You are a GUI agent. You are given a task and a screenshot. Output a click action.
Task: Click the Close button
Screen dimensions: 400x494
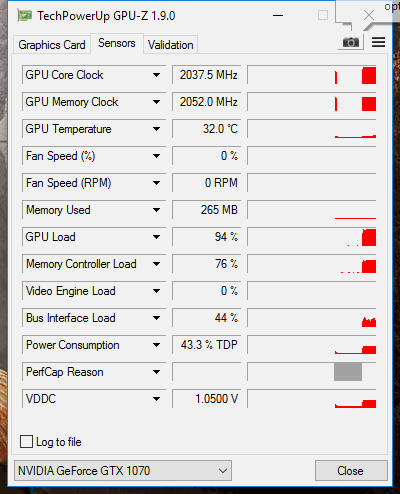[351, 471]
